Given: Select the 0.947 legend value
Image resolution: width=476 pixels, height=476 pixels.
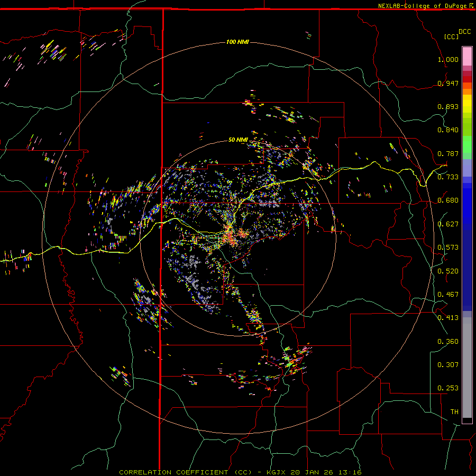Looking at the screenshot, I should (448, 83).
